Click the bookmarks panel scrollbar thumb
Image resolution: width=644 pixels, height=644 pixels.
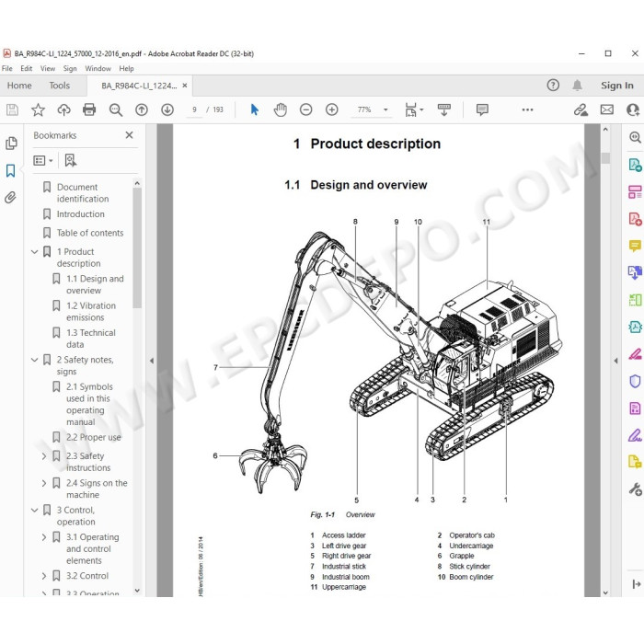coord(137,247)
